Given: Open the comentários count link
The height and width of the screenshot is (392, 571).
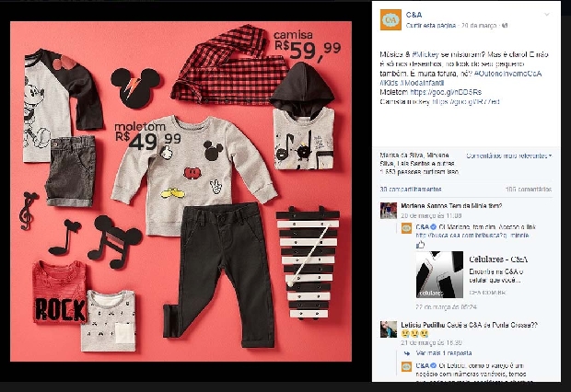Looking at the screenshot, I should pos(529,190).
